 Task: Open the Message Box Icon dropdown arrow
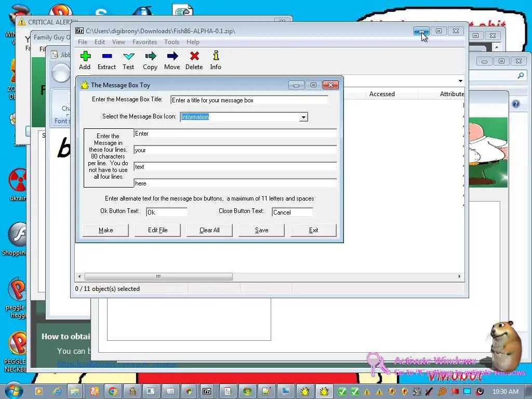click(303, 117)
